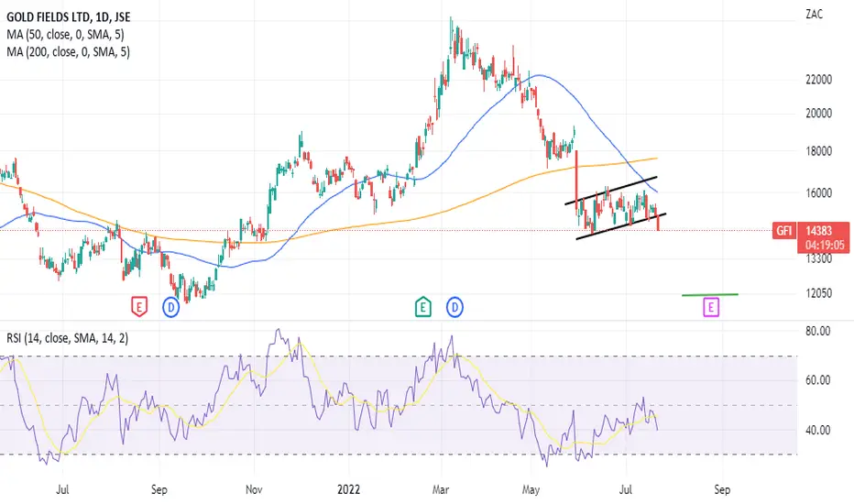The width and height of the screenshot is (854, 504).
Task: Click the 60.00 RSI axis label
Action: (x=817, y=379)
